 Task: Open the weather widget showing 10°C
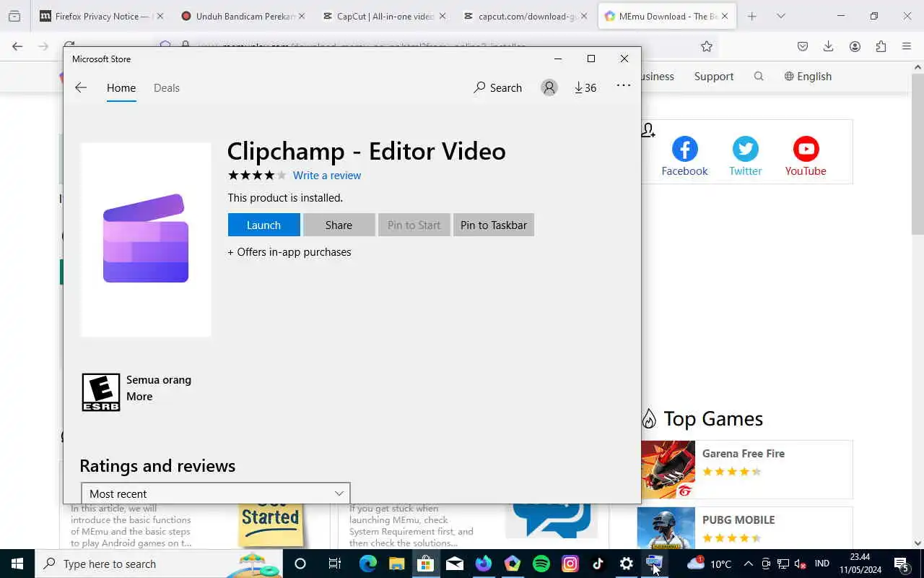710,564
